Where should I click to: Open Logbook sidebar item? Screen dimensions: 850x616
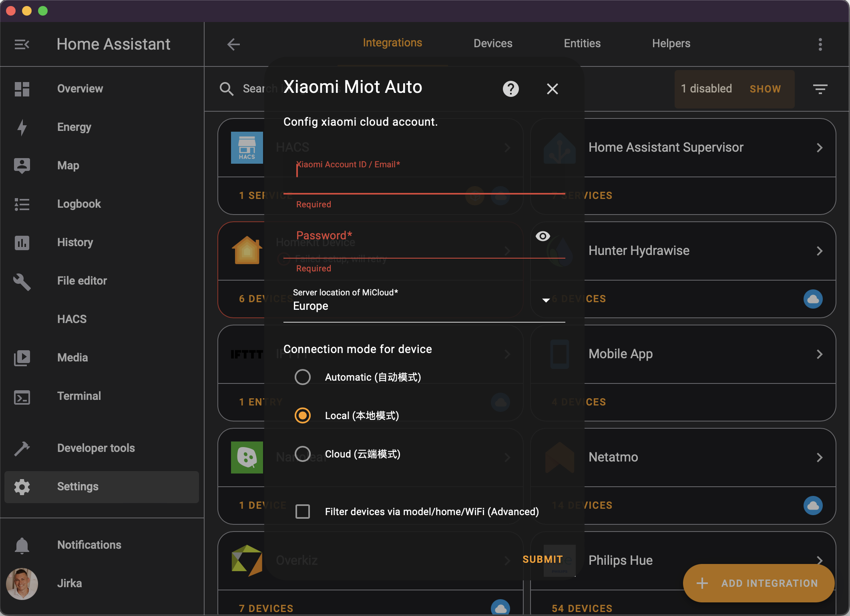coord(102,204)
